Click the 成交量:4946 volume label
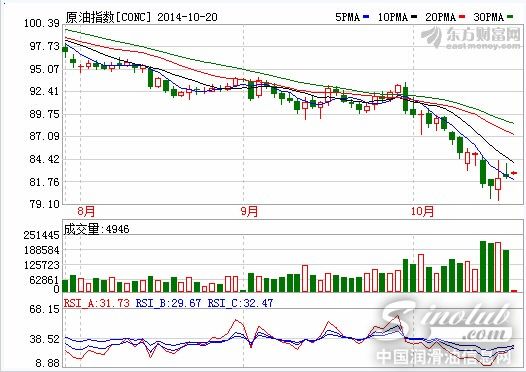 [97, 229]
